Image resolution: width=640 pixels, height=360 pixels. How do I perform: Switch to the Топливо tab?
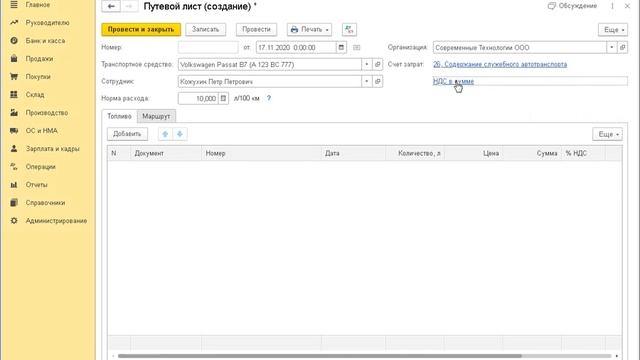(119, 116)
